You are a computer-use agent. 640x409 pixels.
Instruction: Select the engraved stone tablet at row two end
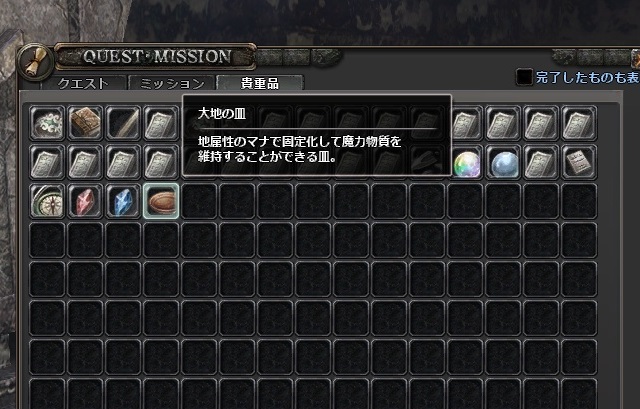click(x=579, y=162)
